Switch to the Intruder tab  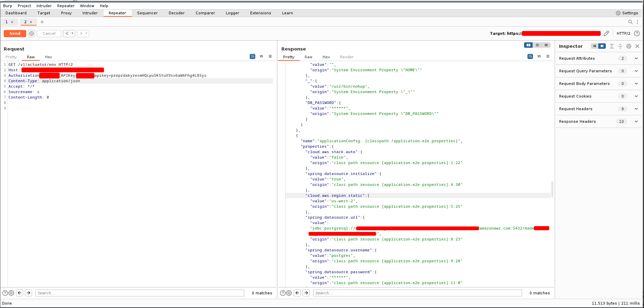(90, 13)
